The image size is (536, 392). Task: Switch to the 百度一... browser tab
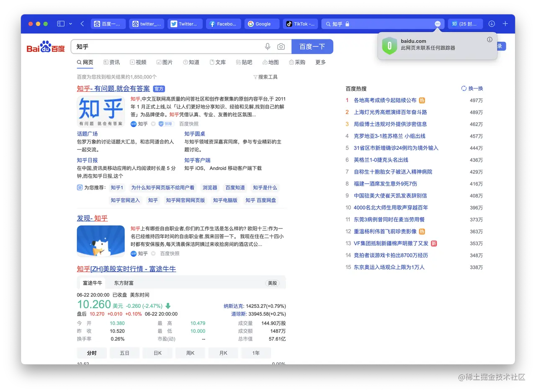click(x=108, y=24)
